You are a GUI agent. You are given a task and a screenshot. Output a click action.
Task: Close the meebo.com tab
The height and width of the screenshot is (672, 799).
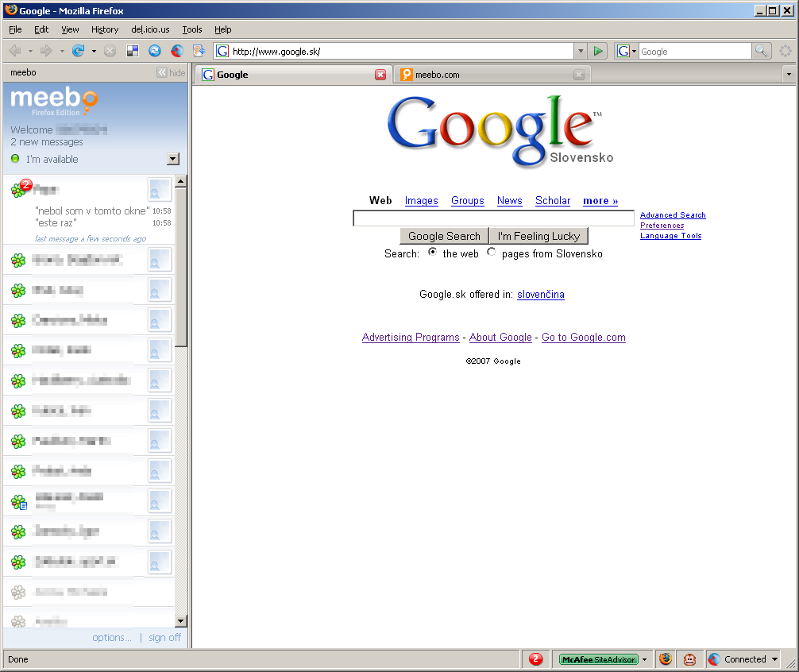[x=578, y=75]
